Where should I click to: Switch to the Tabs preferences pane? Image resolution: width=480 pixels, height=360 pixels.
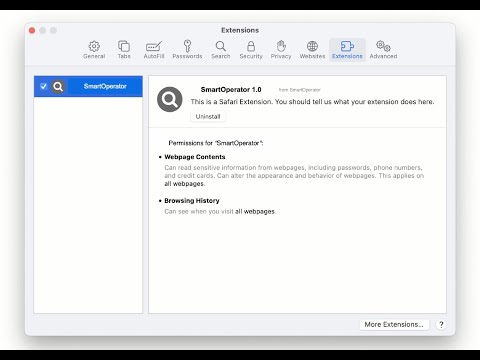point(124,50)
